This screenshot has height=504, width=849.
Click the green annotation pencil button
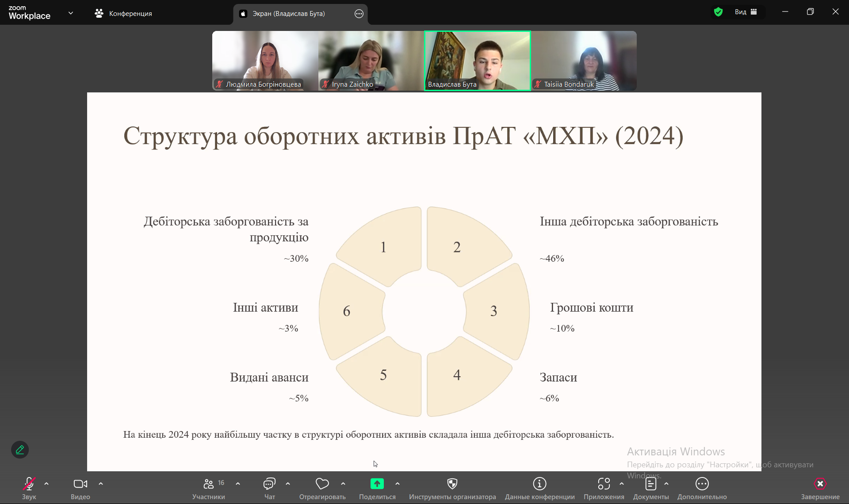[x=20, y=450]
